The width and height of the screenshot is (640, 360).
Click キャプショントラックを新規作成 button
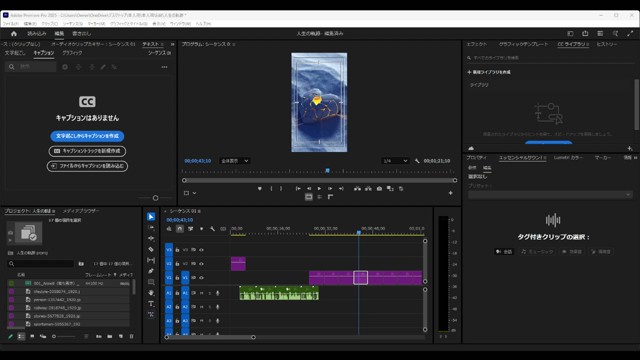pyautogui.click(x=87, y=151)
